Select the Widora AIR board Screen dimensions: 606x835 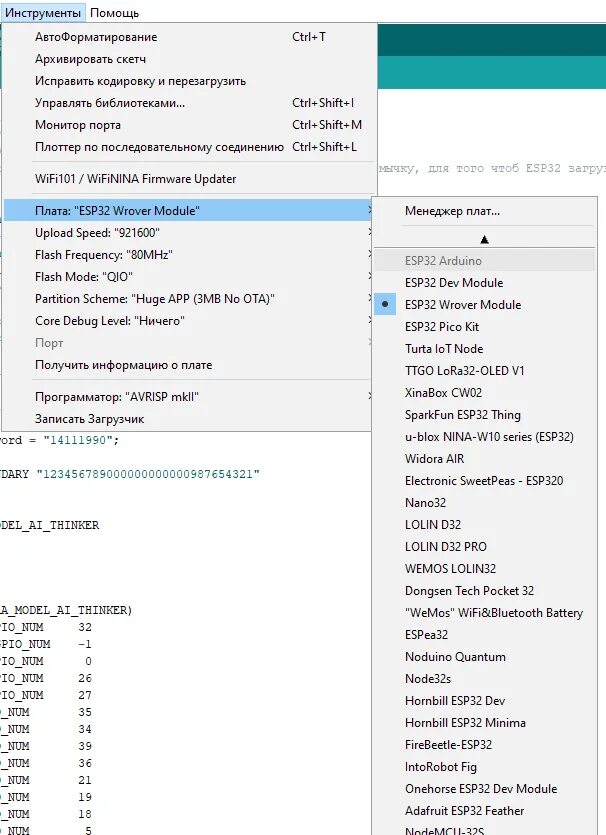tap(485, 459)
